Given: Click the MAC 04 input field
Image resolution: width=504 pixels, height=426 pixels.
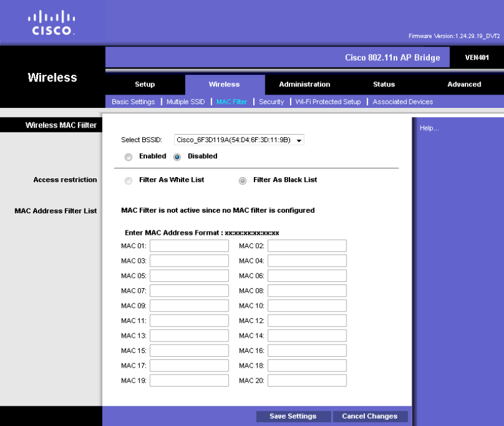Looking at the screenshot, I should 307,261.
